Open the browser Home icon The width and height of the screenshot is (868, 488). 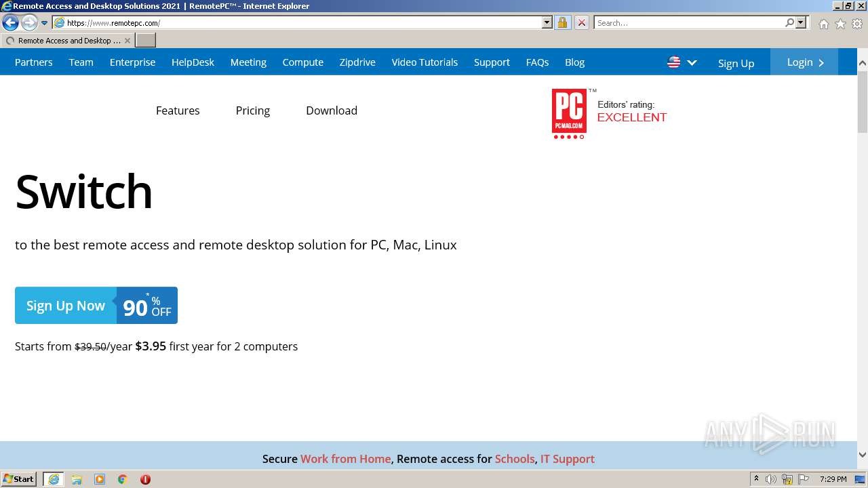coord(823,24)
